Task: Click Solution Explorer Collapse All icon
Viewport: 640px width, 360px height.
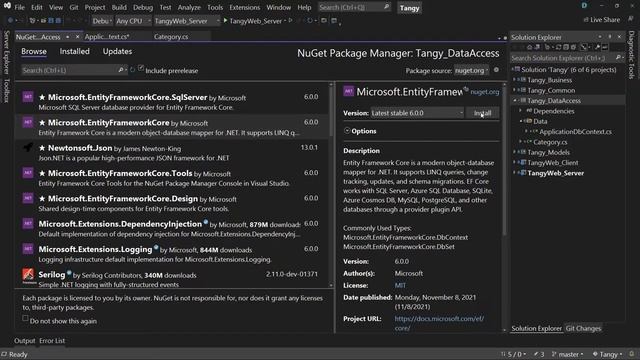Action: click(x=566, y=47)
